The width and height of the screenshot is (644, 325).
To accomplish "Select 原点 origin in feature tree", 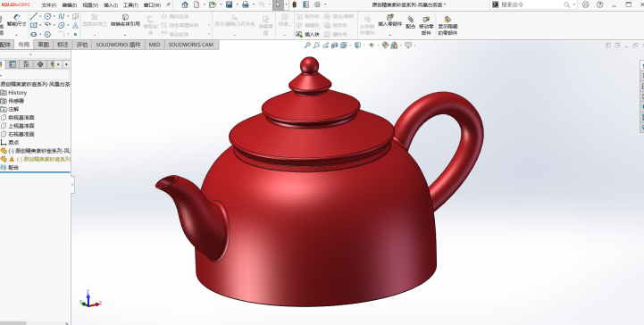I will [10, 142].
